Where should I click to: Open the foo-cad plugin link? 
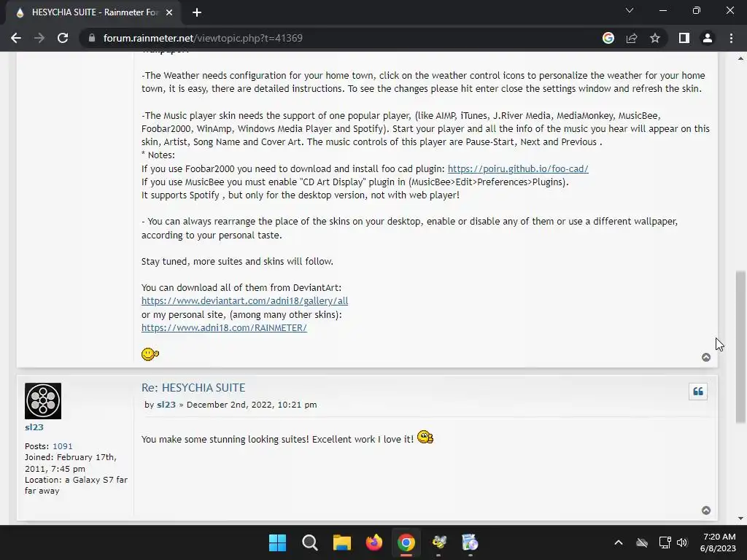[518, 168]
